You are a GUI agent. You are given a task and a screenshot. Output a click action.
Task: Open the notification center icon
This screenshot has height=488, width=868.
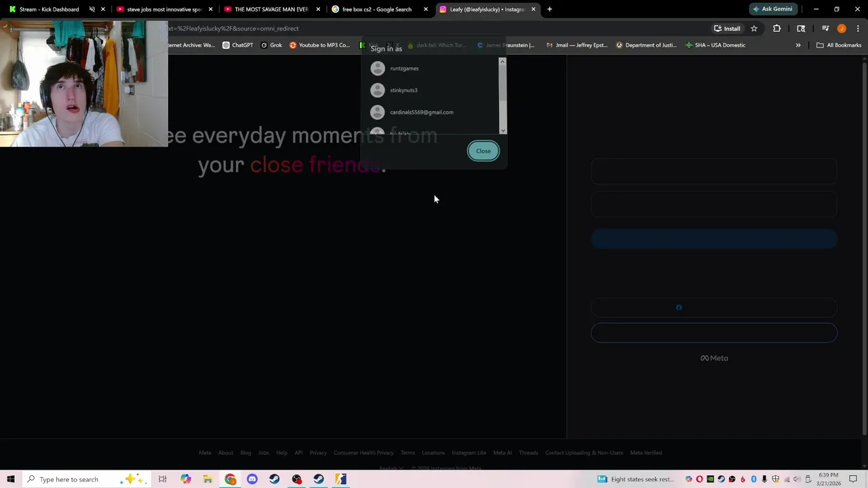pyautogui.click(x=853, y=479)
